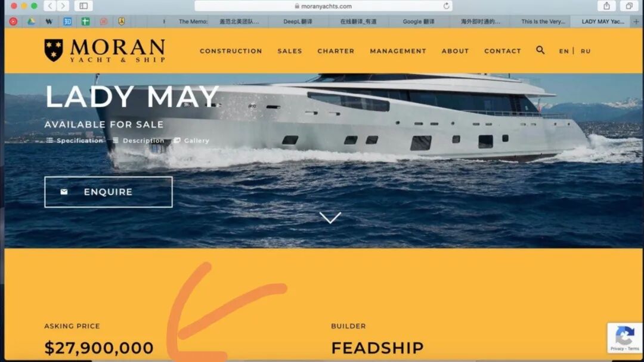This screenshot has width=644, height=362.
Task: Click the Enquire button
Action: (109, 192)
